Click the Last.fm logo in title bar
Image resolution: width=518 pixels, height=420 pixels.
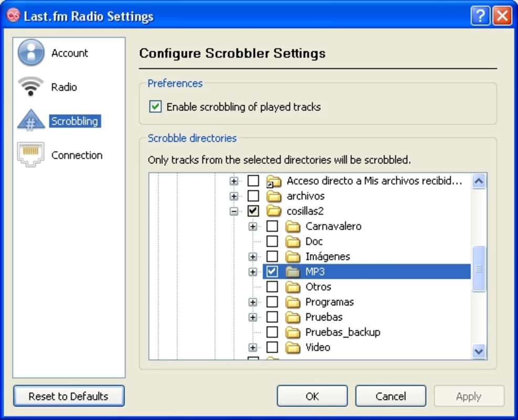click(13, 15)
